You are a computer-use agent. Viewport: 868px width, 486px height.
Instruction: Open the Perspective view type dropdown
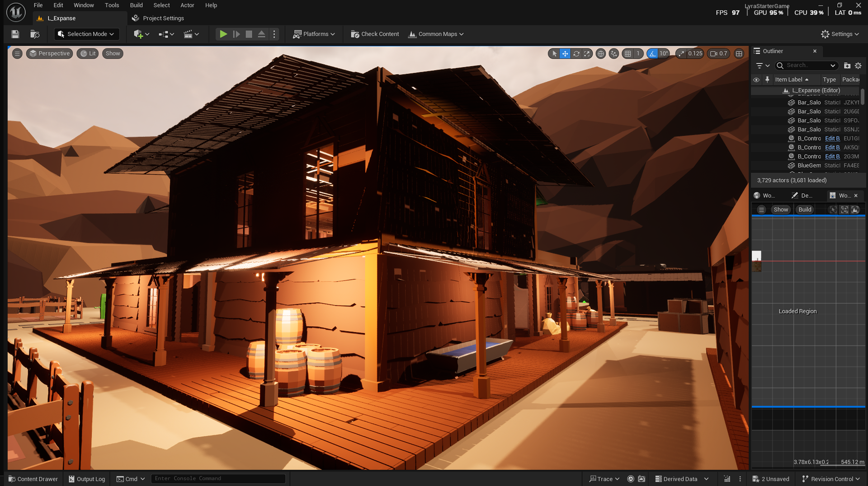click(x=50, y=54)
